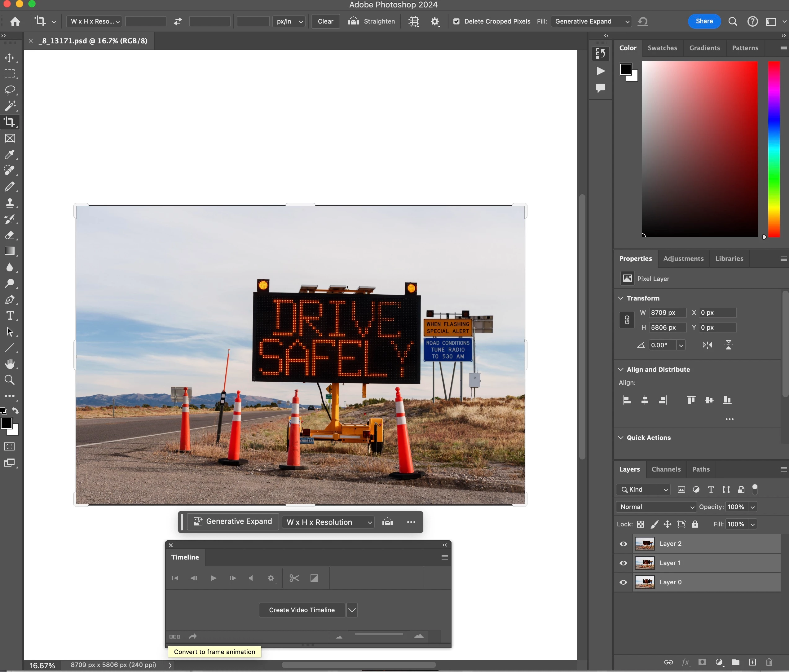Select the Lasso tool
The height and width of the screenshot is (672, 789).
(10, 90)
